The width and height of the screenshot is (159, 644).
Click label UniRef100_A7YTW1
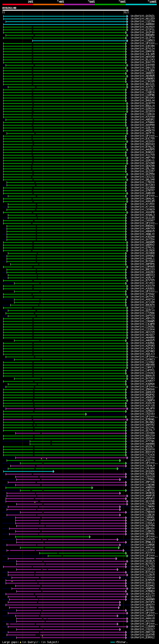coord(142,441)
